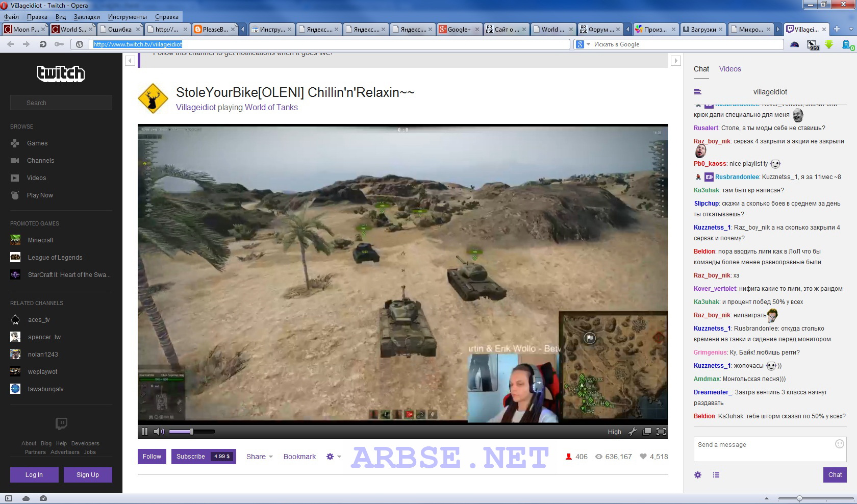
Task: Open Opera Turbo icon in status bar
Action: (43, 498)
